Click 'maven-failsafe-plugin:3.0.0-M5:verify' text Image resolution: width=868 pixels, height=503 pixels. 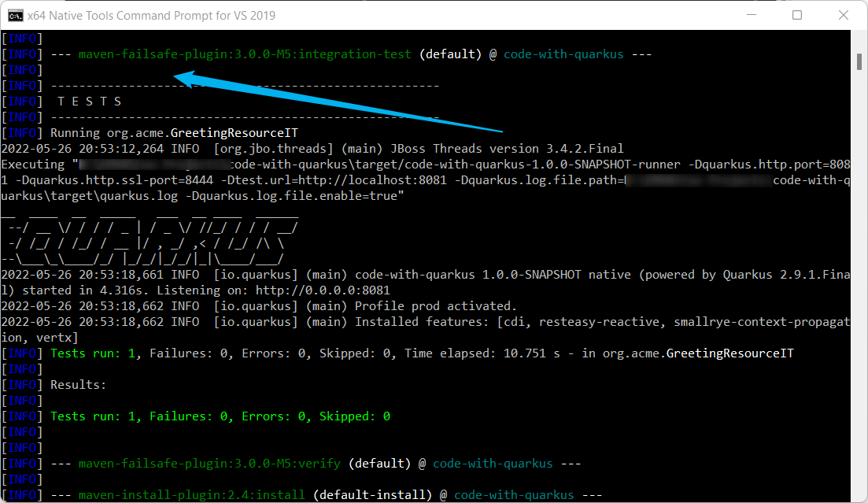tap(209, 464)
